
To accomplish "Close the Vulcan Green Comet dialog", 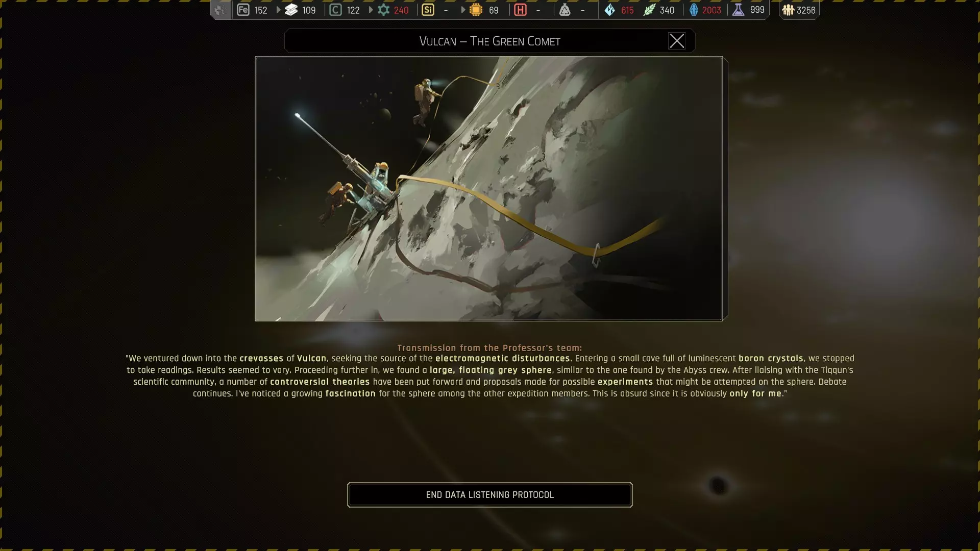I will point(676,41).
